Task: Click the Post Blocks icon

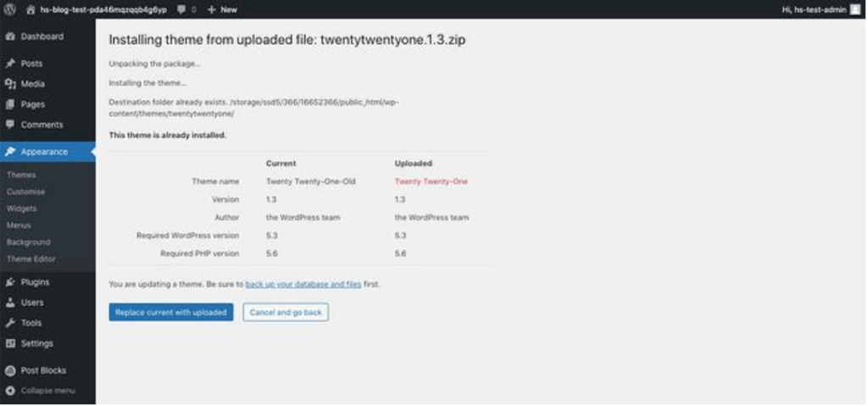Action: pyautogui.click(x=10, y=370)
